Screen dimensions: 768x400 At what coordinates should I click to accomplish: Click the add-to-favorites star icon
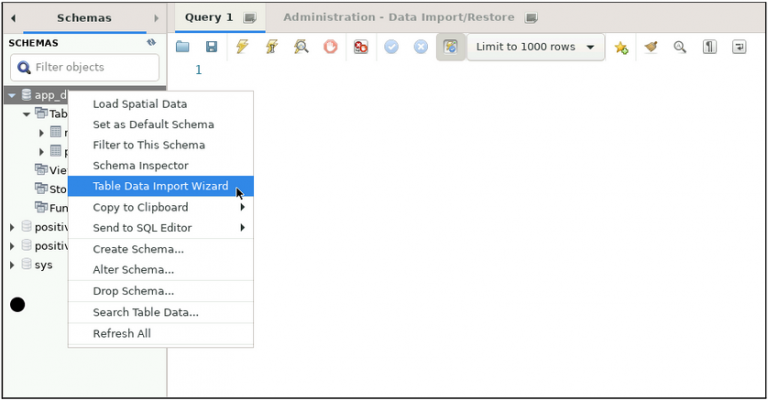(x=621, y=47)
